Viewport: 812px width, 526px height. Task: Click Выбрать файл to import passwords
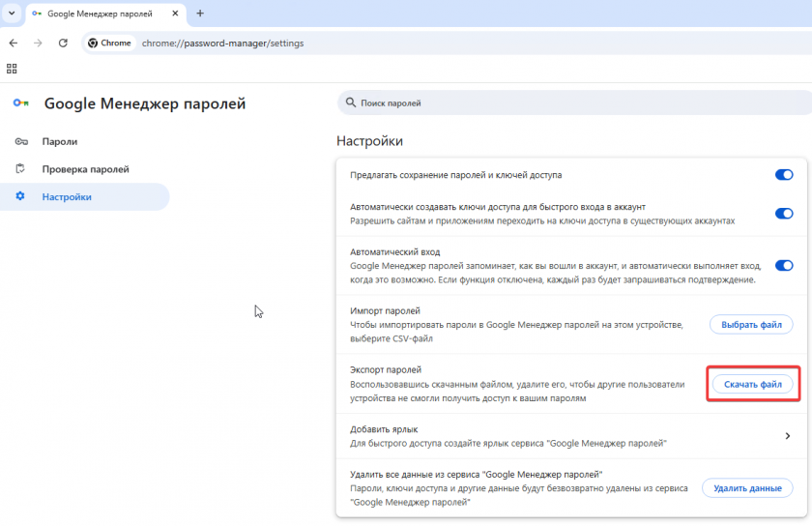coord(751,325)
